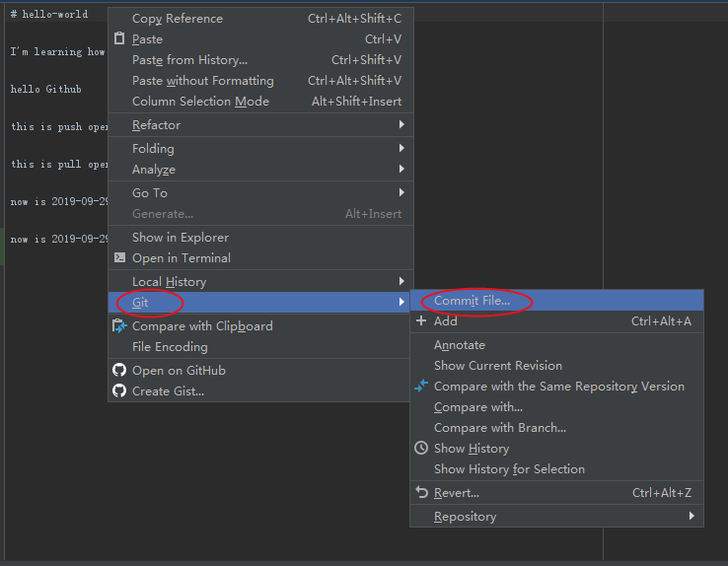The height and width of the screenshot is (566, 728).
Task: Click the plus icon next to Add
Action: 421,320
